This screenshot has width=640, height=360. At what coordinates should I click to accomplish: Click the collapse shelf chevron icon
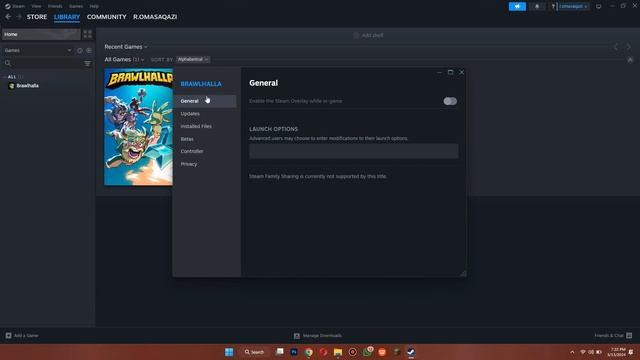tap(630, 60)
